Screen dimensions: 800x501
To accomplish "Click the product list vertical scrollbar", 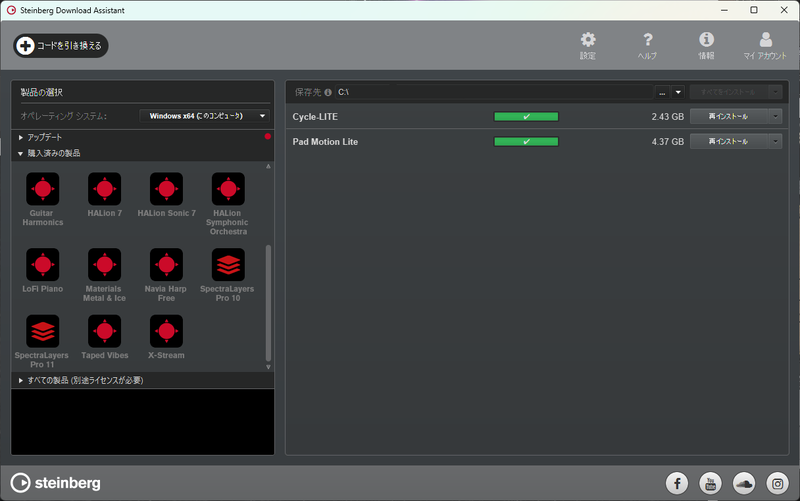I will pyautogui.click(x=268, y=303).
